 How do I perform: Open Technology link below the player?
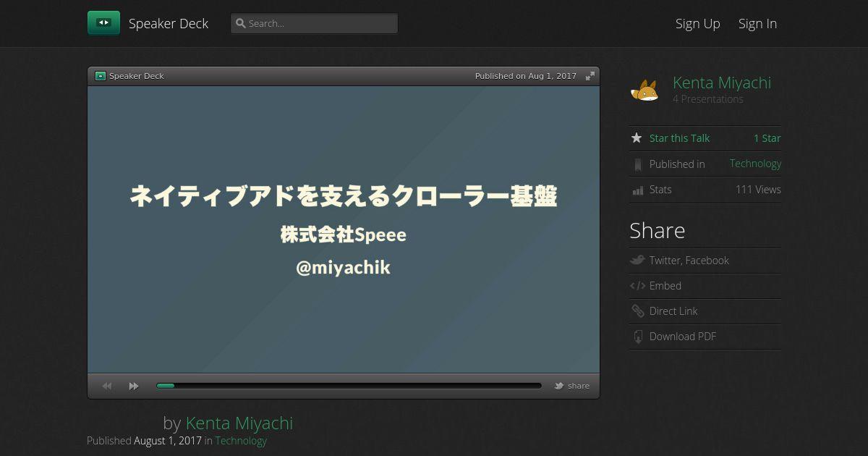pyautogui.click(x=241, y=440)
